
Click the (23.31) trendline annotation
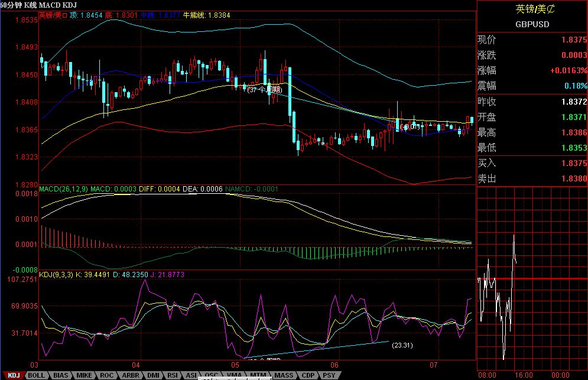[x=402, y=345]
